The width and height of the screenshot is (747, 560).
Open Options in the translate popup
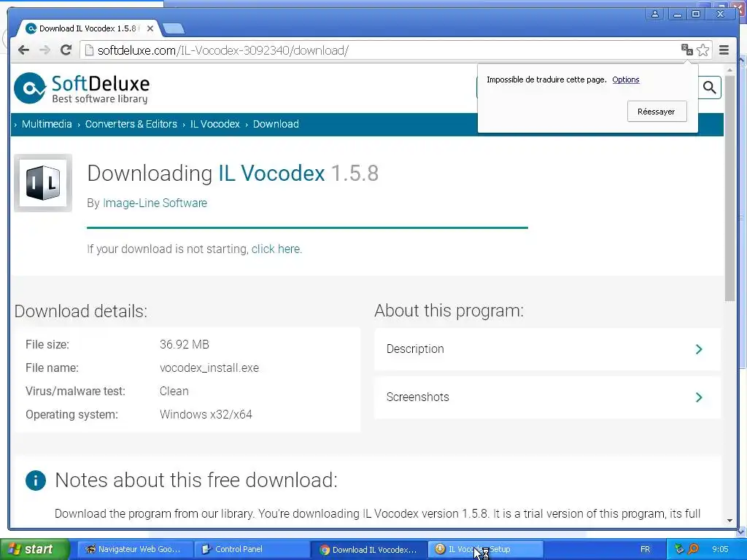[x=625, y=79]
